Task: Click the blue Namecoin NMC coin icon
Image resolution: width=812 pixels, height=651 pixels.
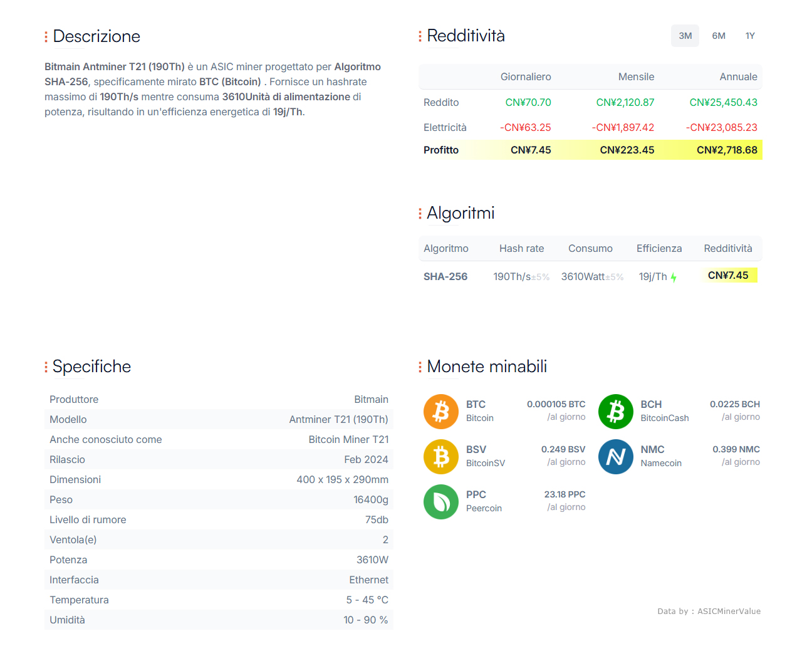Action: click(616, 457)
